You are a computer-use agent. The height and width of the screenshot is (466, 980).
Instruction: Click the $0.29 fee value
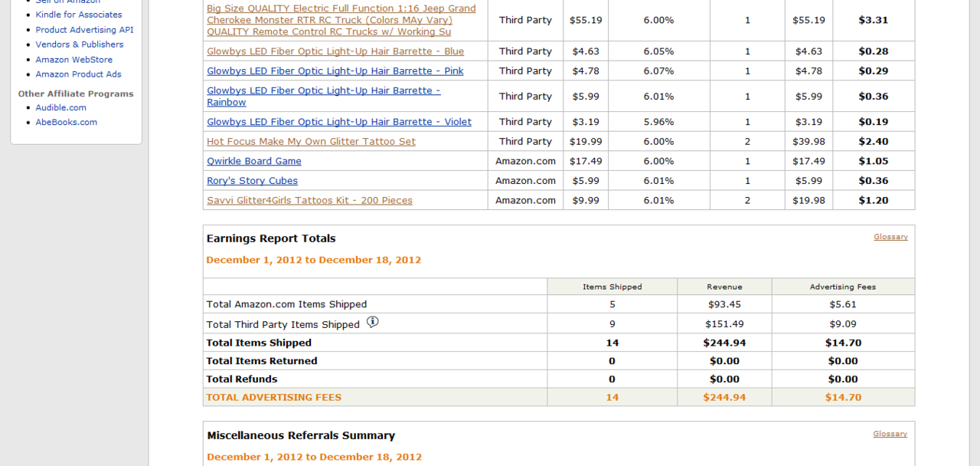click(x=874, y=71)
